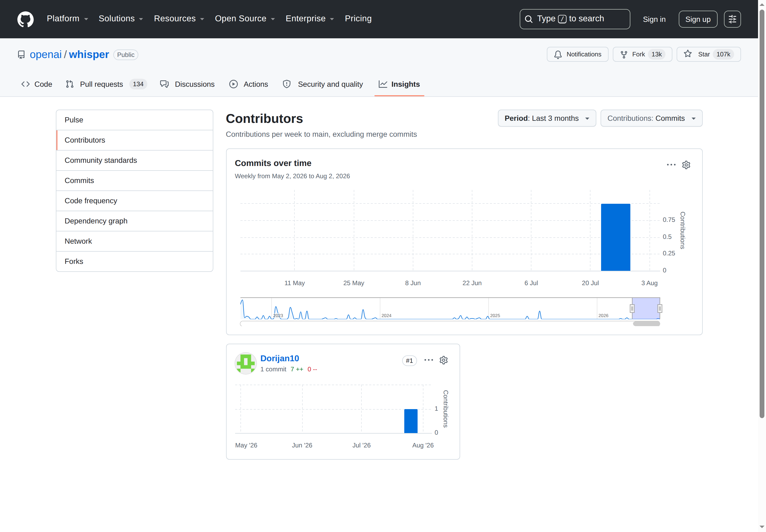
Task: Select Community standards in the sidebar
Action: (x=134, y=160)
